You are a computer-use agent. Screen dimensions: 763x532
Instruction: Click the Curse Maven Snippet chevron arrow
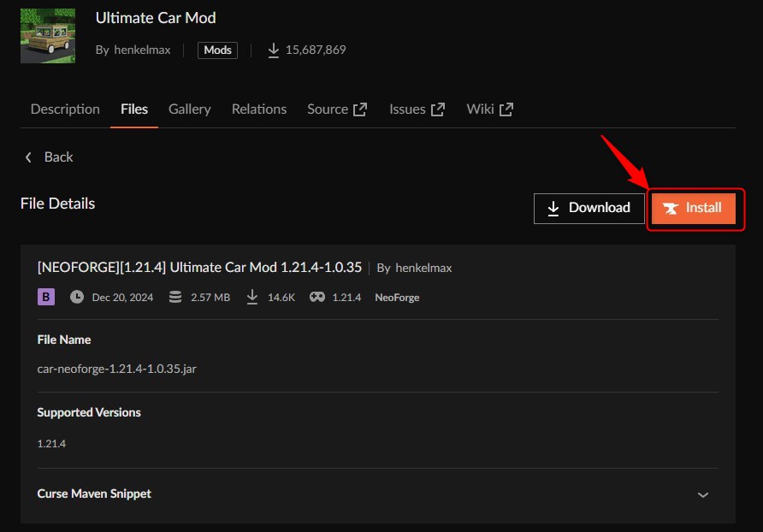point(702,495)
